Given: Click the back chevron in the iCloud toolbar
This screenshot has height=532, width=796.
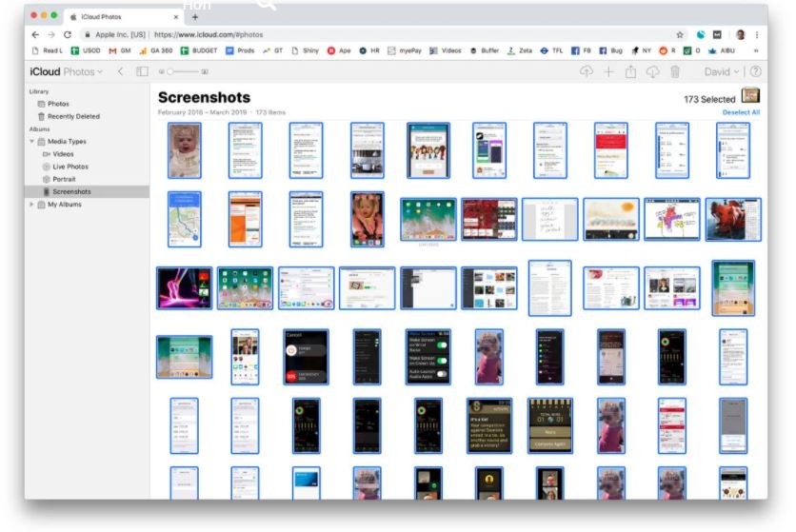Looking at the screenshot, I should 120,71.
